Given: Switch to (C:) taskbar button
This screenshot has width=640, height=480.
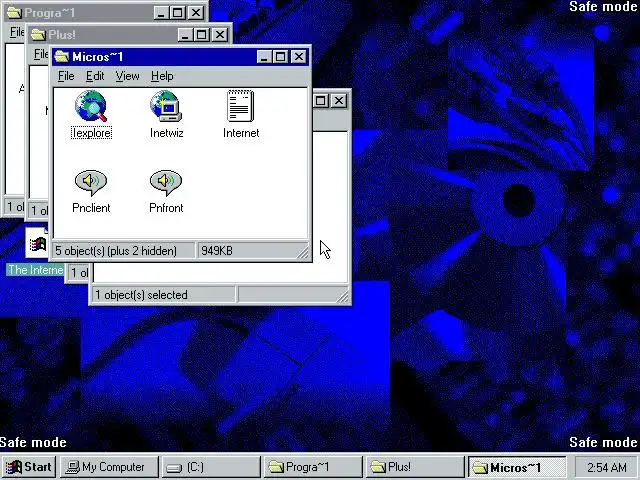Looking at the screenshot, I should [211, 467].
